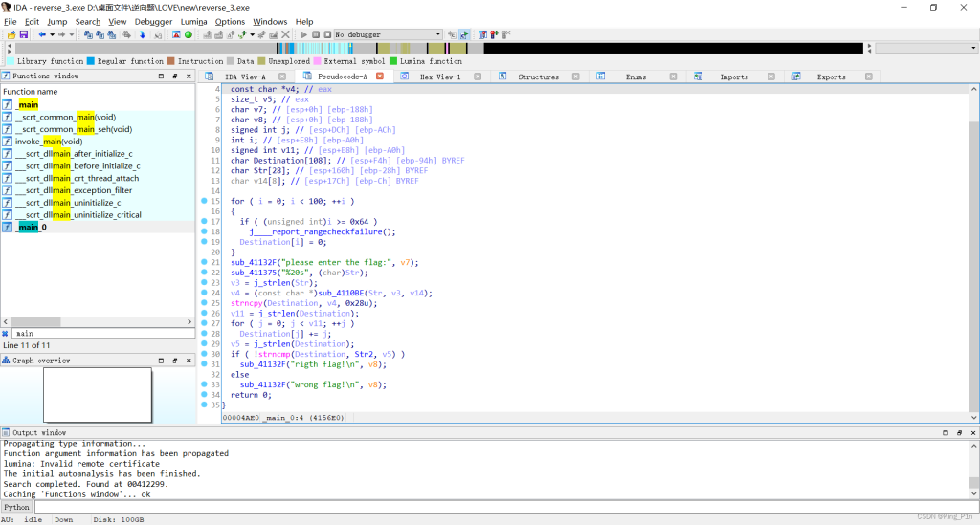Click the Jump back blue arrow
Viewport: 980px width, 525px height.
click(x=42, y=35)
